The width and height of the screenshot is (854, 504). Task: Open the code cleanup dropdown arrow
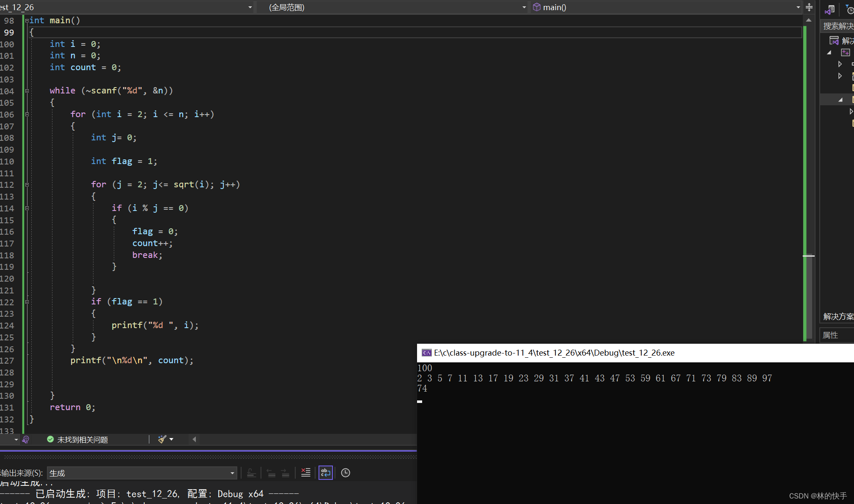click(x=171, y=439)
